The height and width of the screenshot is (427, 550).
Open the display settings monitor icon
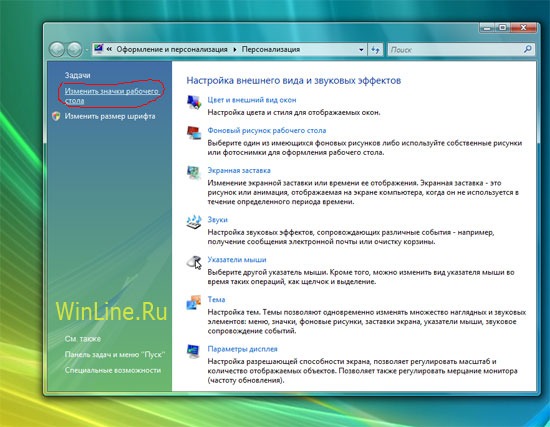click(x=194, y=351)
